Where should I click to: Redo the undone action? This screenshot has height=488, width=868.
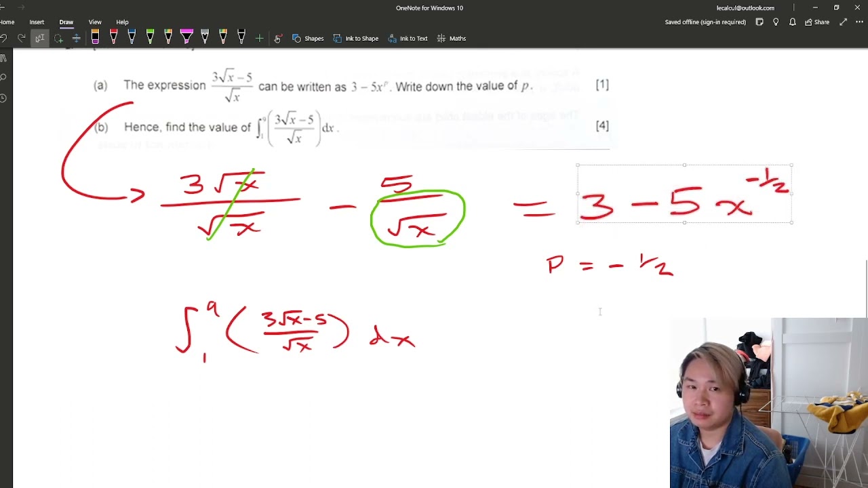[22, 39]
